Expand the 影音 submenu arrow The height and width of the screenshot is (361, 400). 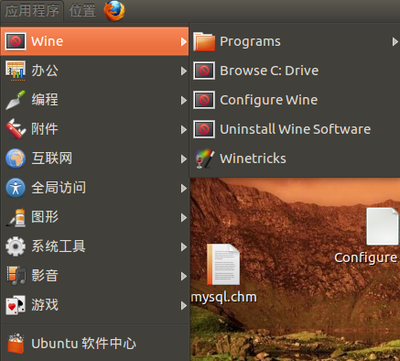tap(183, 276)
